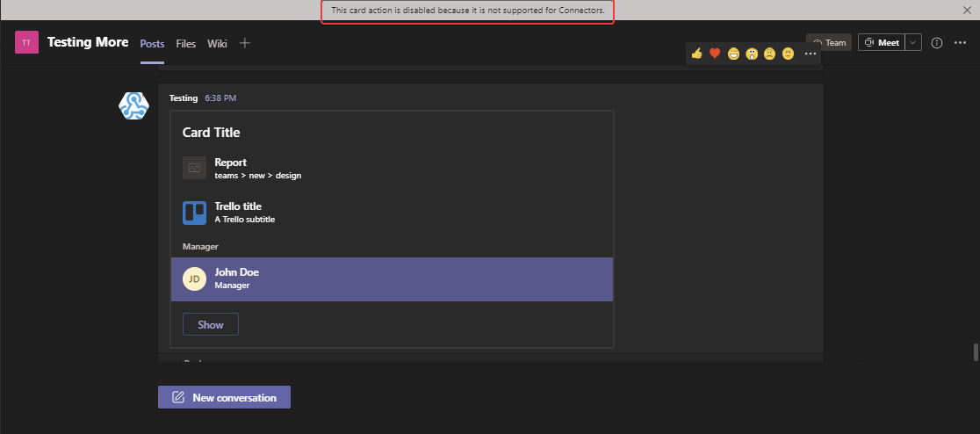The width and height of the screenshot is (980, 434).
Task: Add a new tab with plus
Action: (x=245, y=43)
